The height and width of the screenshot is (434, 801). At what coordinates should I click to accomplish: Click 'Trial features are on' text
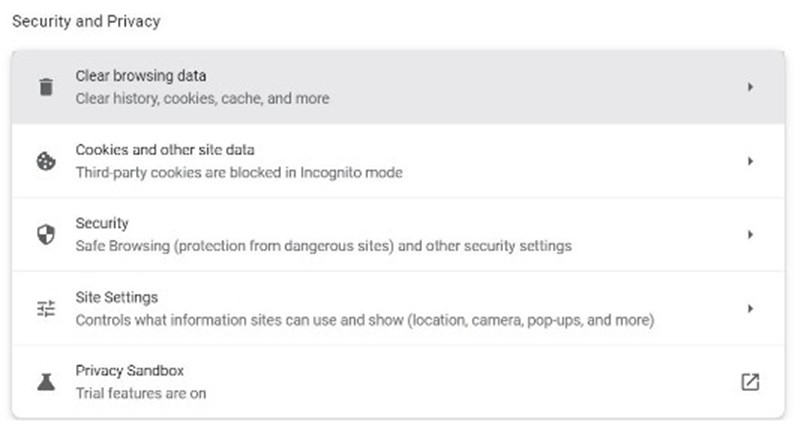pos(141,394)
